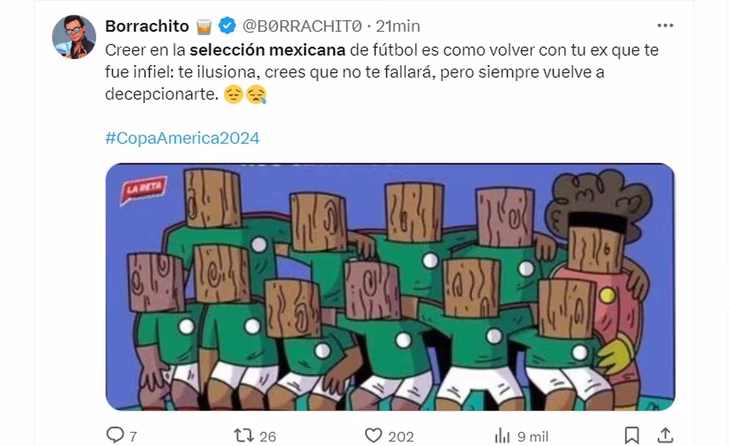Enlarge the wooden-head football team cartoon
The width and height of the screenshot is (730, 446).
[x=390, y=287]
